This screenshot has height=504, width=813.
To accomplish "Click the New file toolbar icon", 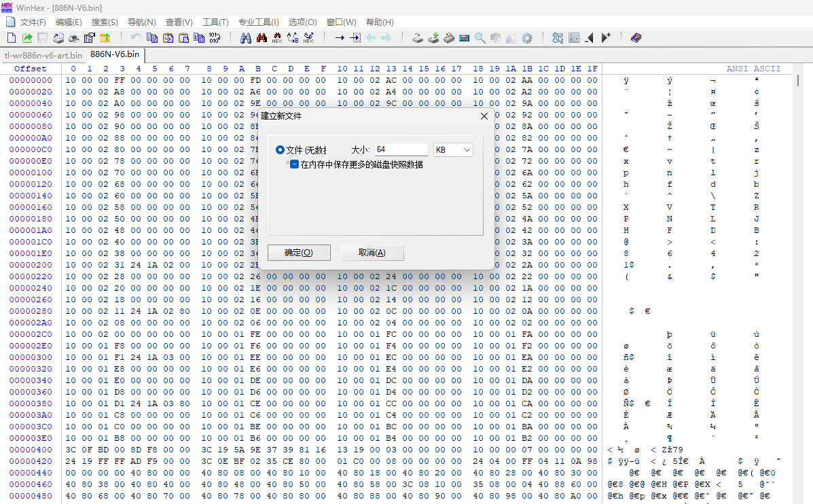I will (x=12, y=38).
